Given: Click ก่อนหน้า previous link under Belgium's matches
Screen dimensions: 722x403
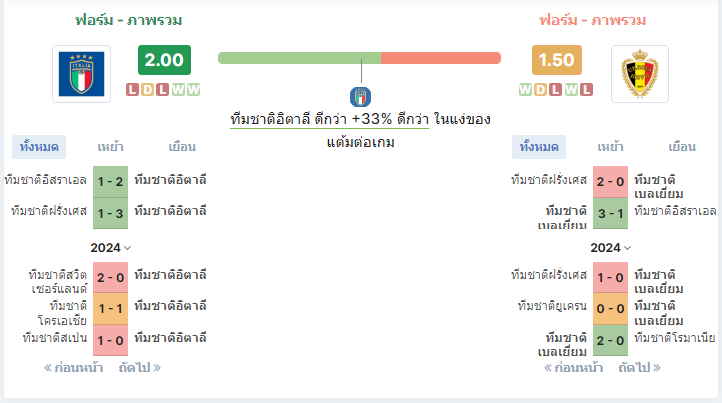Looking at the screenshot, I should pyautogui.click(x=573, y=368).
